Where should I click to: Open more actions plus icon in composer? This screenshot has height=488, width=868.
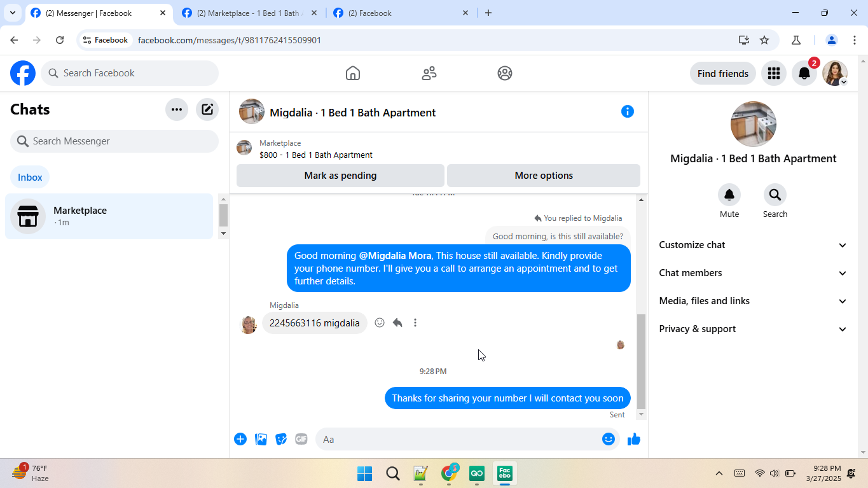240,439
